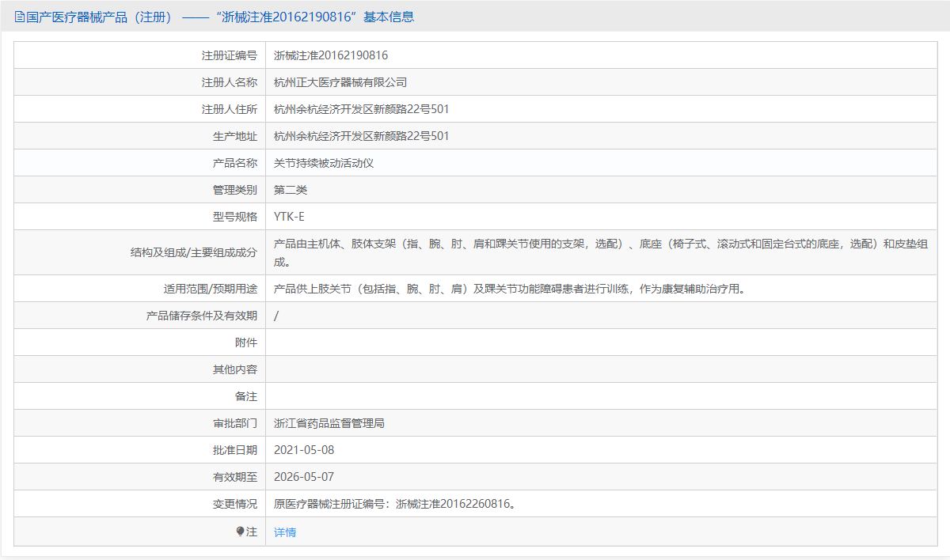This screenshot has width=950, height=560.
Task: Click the 管理类别 label
Action: tap(235, 190)
